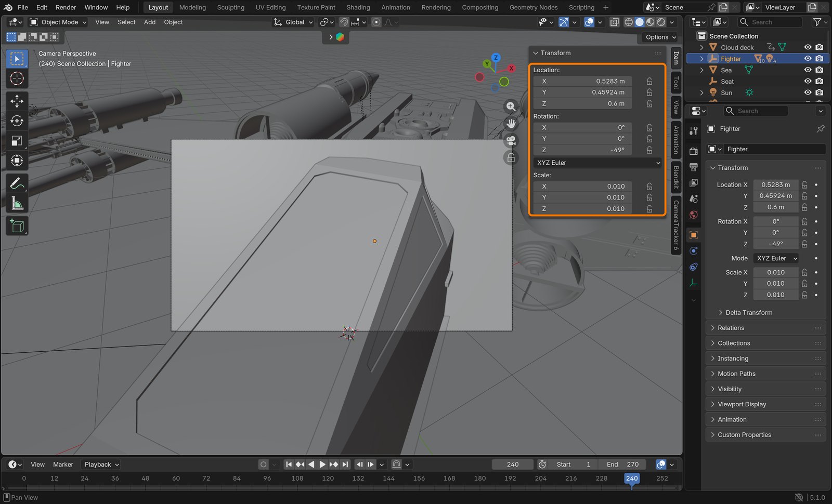Click the Scale X value slider field
The height and width of the screenshot is (504, 832).
click(775, 272)
